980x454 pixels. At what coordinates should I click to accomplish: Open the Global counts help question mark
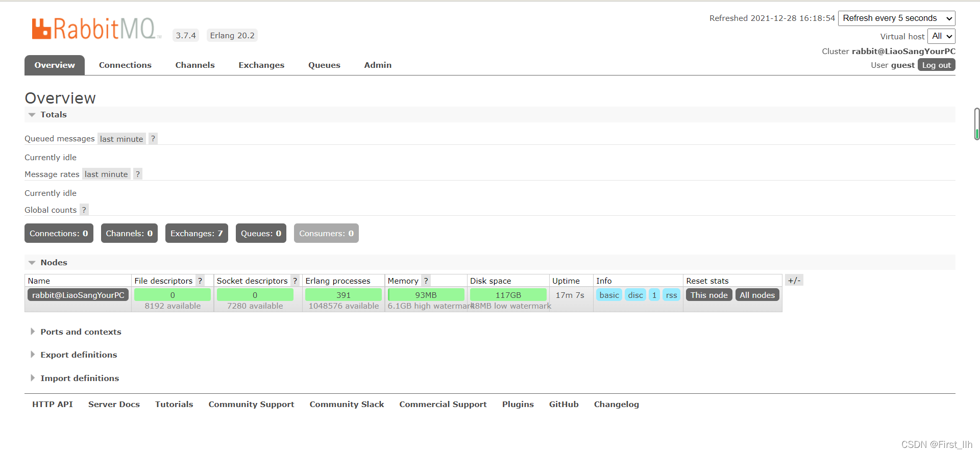point(84,210)
